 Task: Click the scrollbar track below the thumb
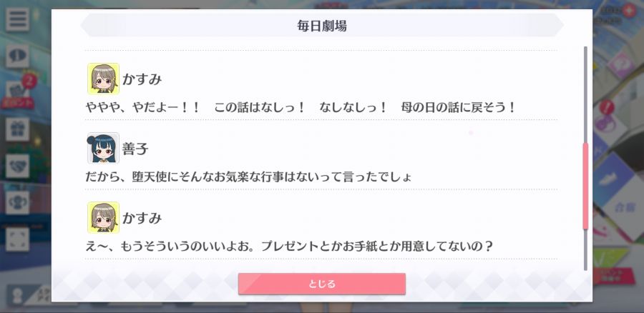tap(585, 249)
